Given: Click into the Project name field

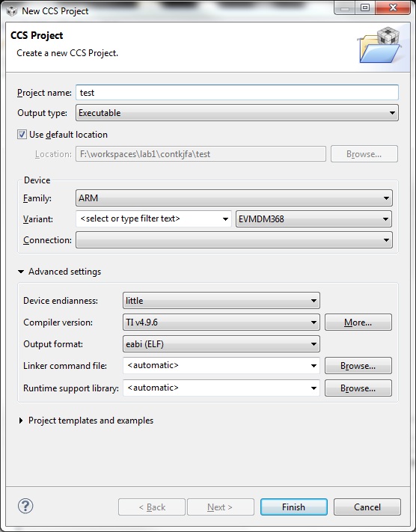Looking at the screenshot, I should 237,93.
